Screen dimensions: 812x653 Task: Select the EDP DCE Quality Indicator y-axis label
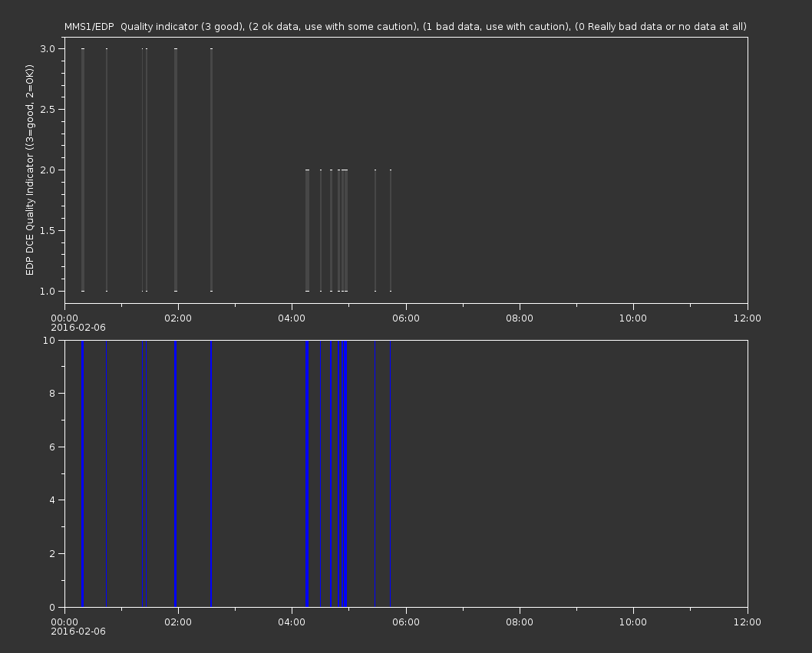30,170
